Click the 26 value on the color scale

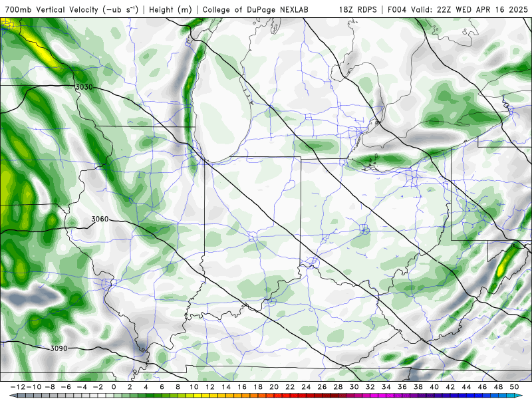pyautogui.click(x=322, y=387)
